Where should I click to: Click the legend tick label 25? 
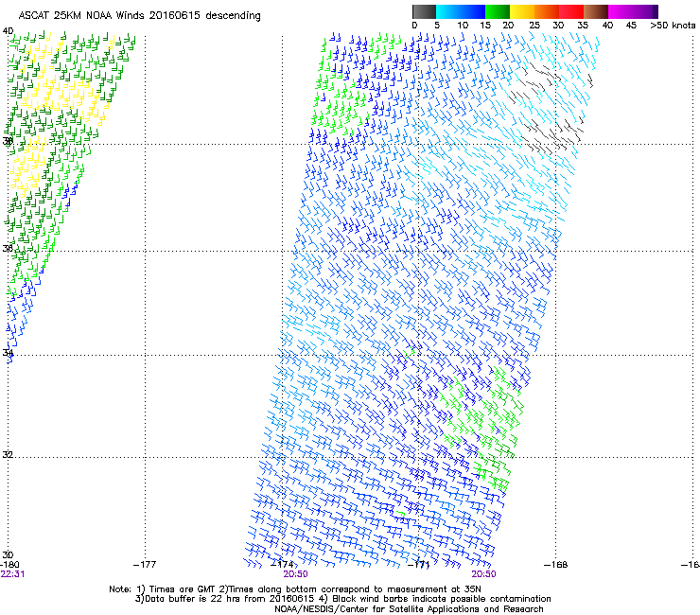click(534, 26)
